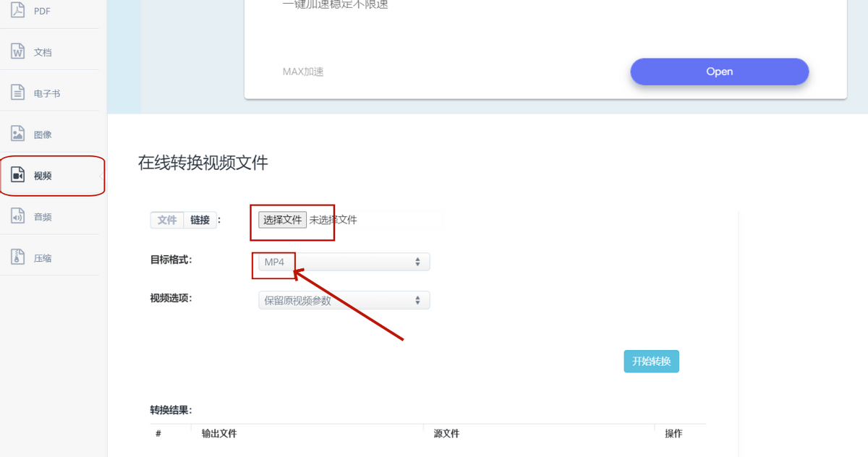
Task: Select the 文档 (Word document) icon
Action: (19, 52)
